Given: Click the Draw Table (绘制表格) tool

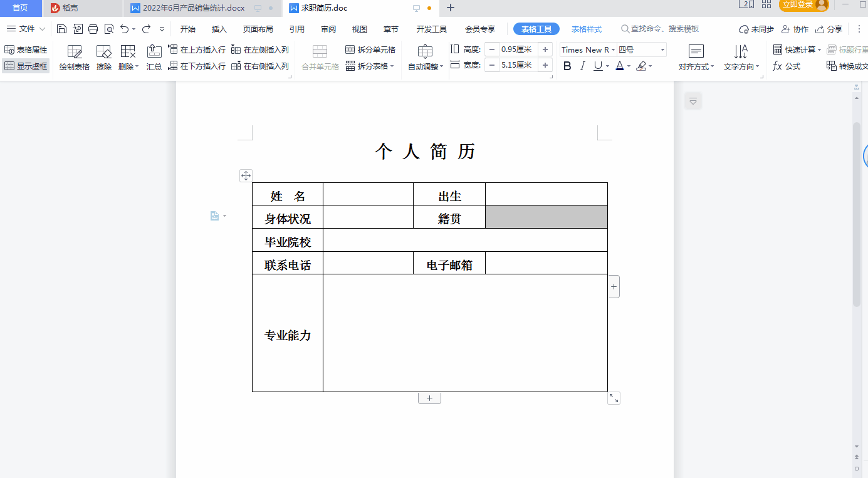Looking at the screenshot, I should tap(75, 58).
